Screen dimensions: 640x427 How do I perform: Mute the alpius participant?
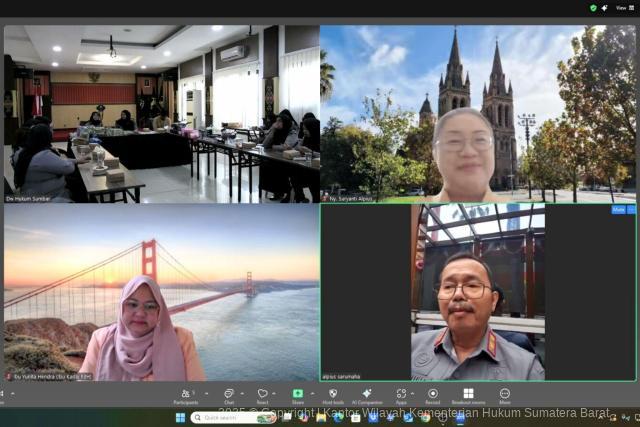[618, 210]
